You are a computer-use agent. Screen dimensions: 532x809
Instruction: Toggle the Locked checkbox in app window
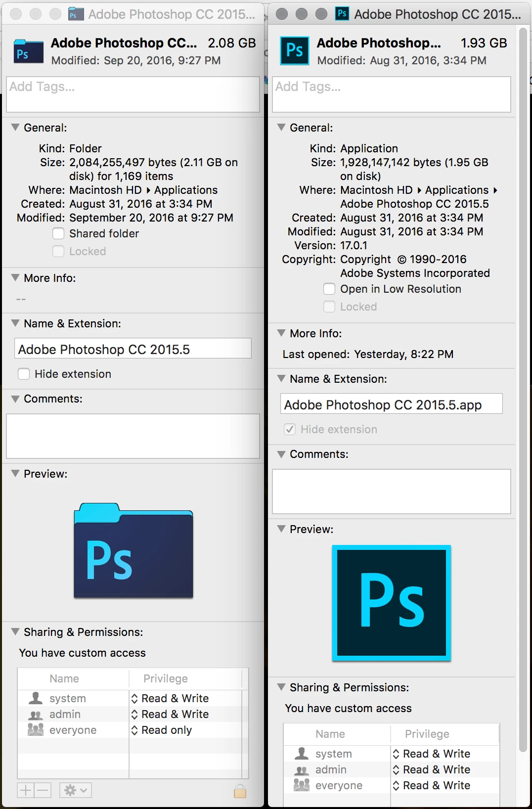pyautogui.click(x=329, y=307)
